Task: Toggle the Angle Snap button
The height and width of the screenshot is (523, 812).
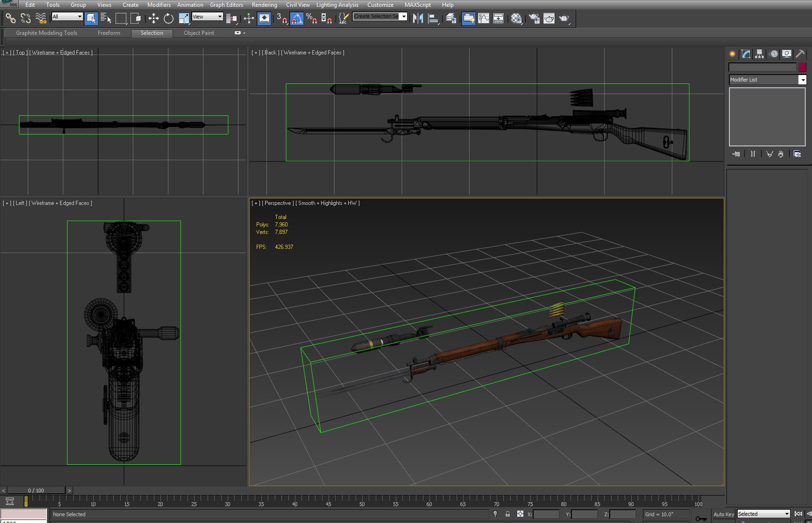Action: tap(297, 18)
